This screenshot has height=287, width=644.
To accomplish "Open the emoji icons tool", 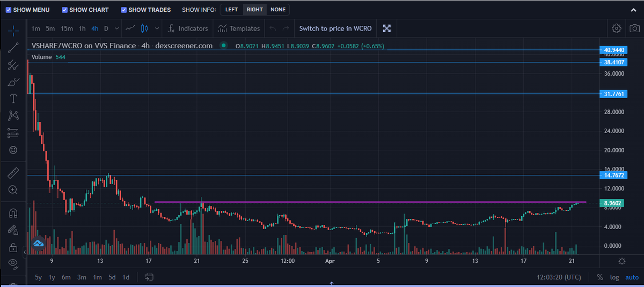I will pos(13,150).
